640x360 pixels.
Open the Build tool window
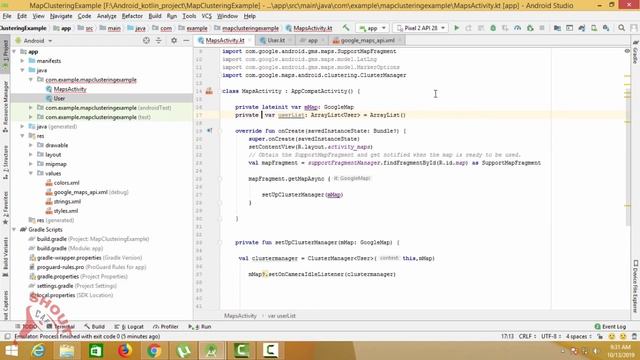(95, 327)
